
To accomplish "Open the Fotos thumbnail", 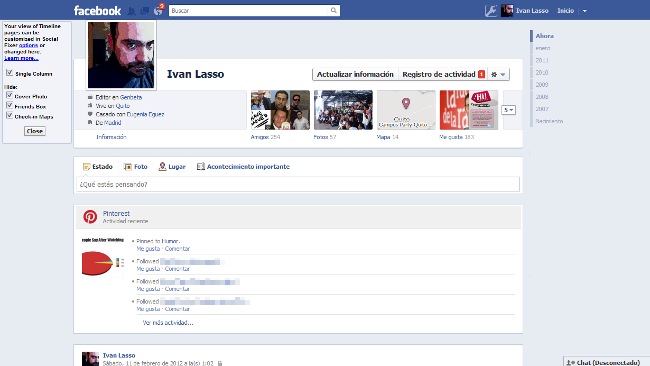I will coord(343,110).
